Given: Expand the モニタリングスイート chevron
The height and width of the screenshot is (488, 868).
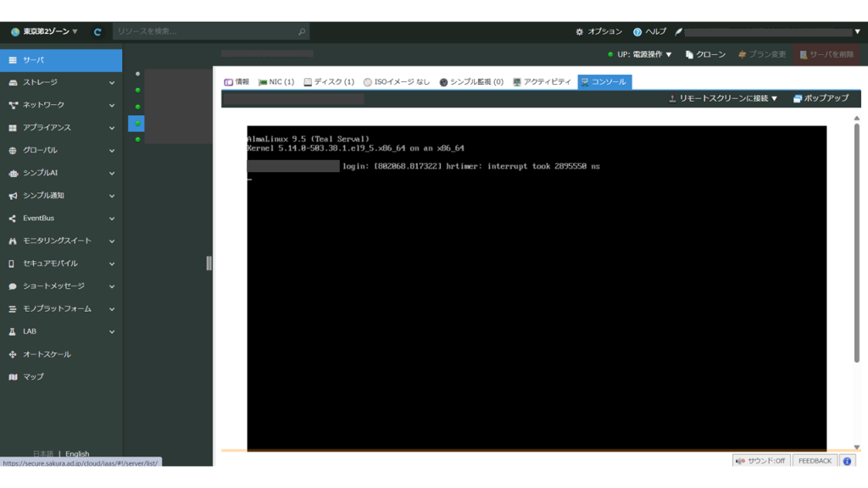Looking at the screenshot, I should click(112, 241).
